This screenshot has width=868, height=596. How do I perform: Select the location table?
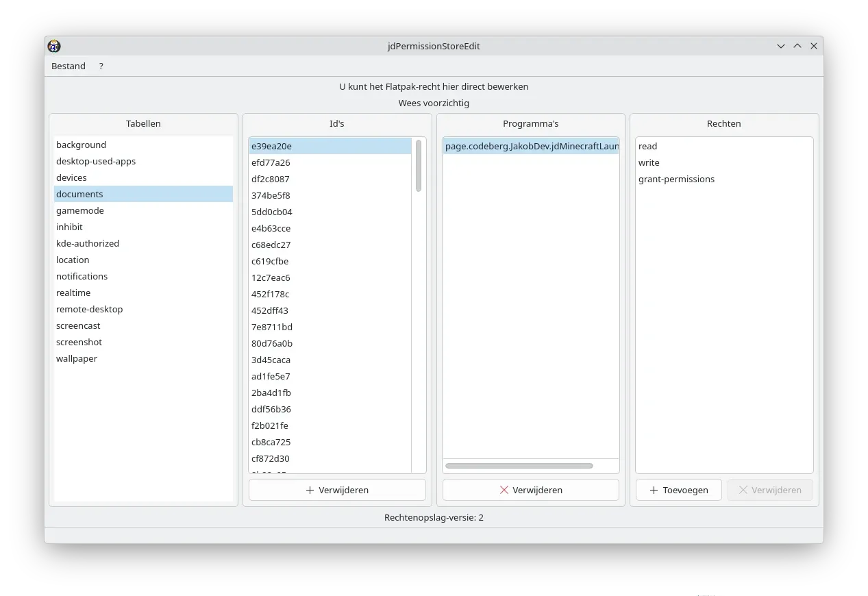143,260
